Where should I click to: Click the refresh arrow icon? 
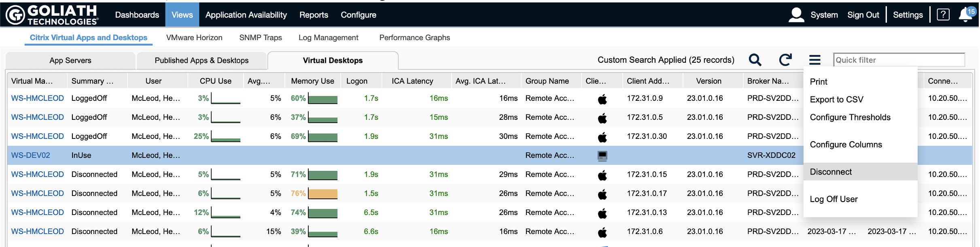pyautogui.click(x=785, y=60)
